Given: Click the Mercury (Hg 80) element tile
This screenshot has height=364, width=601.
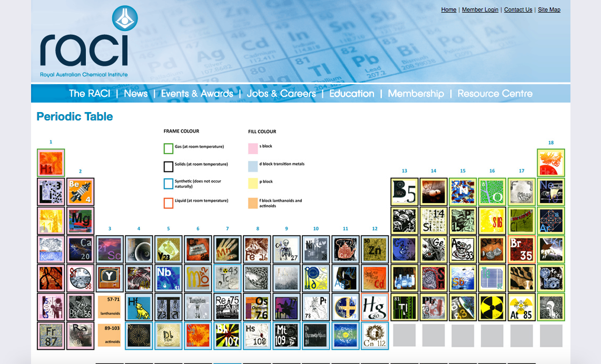Looking at the screenshot, I should pos(374,307).
